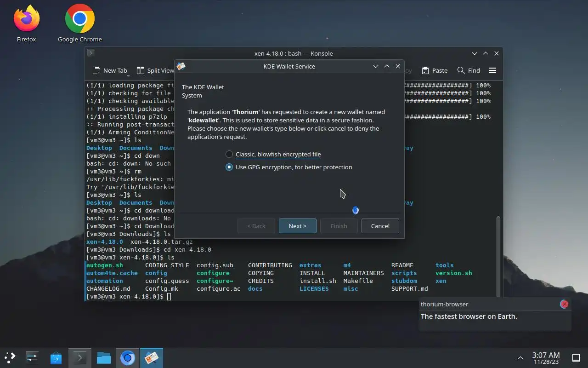Open Discover software center from taskbar
The height and width of the screenshot is (368, 588).
[56, 357]
